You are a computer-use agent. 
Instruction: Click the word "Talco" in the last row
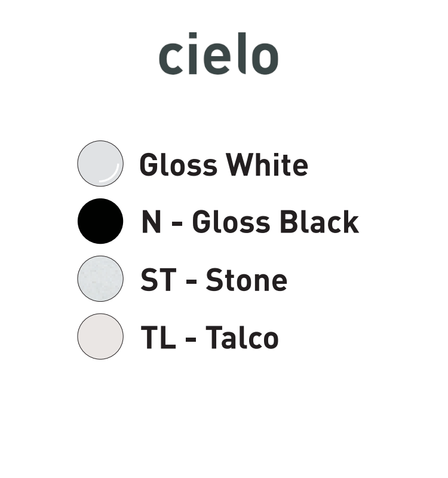pos(242,338)
